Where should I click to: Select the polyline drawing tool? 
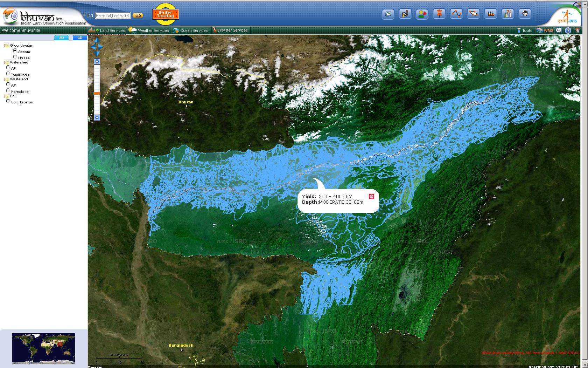(456, 14)
